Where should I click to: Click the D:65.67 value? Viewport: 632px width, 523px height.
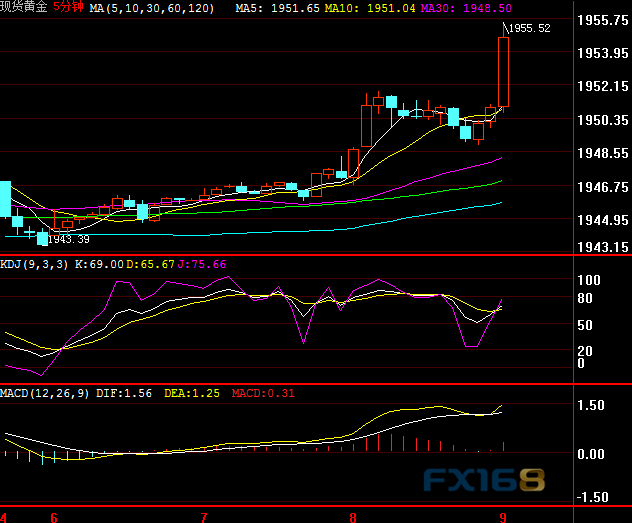pos(150,264)
